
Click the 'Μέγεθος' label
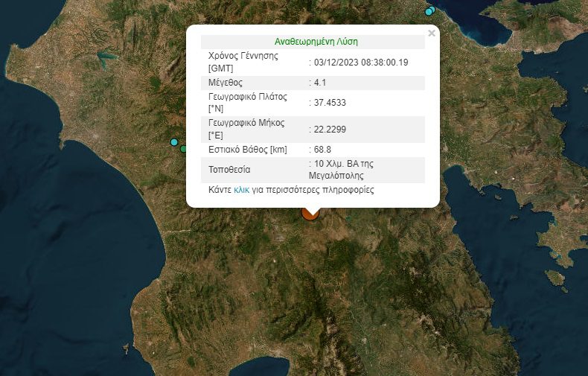[x=226, y=83]
